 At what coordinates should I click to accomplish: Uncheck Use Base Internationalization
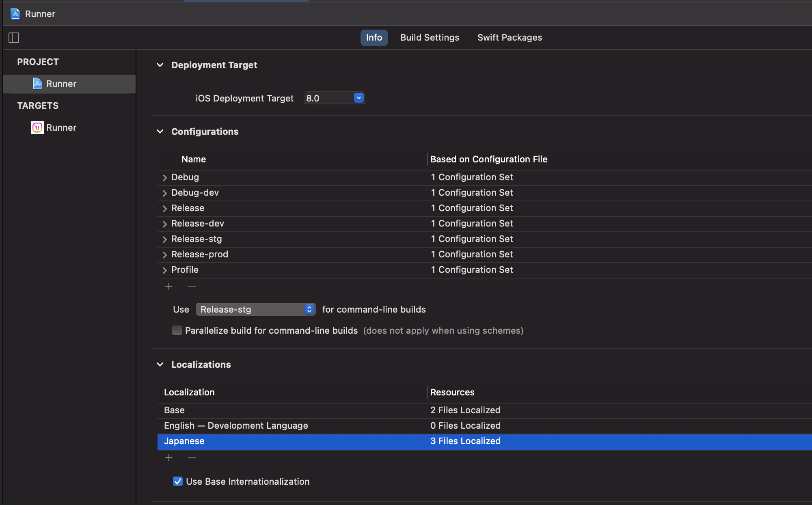(178, 481)
